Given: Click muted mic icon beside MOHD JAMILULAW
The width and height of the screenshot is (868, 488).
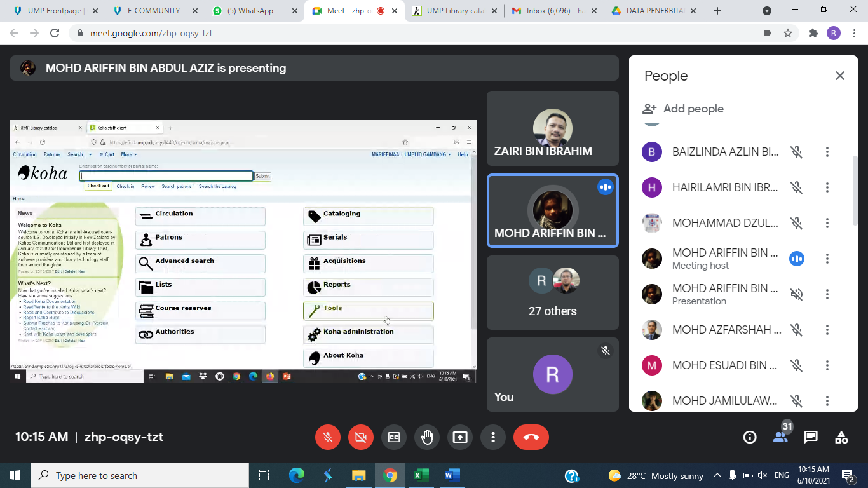Looking at the screenshot, I should click(796, 401).
